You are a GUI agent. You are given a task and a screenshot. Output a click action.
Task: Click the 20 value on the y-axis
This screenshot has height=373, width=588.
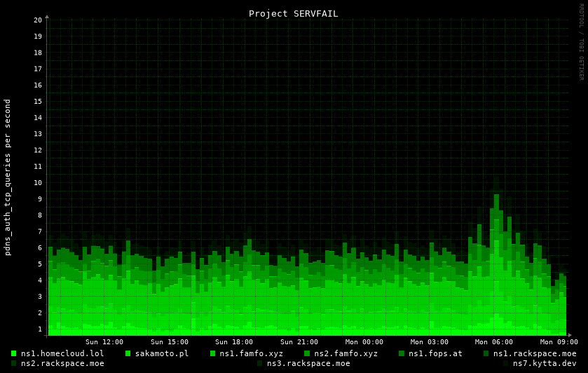click(38, 20)
